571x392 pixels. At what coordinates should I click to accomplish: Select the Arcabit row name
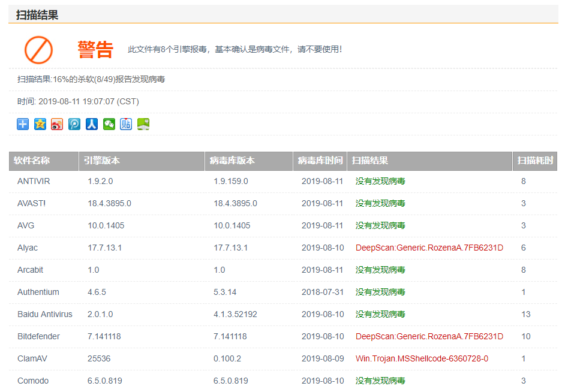[x=30, y=270]
